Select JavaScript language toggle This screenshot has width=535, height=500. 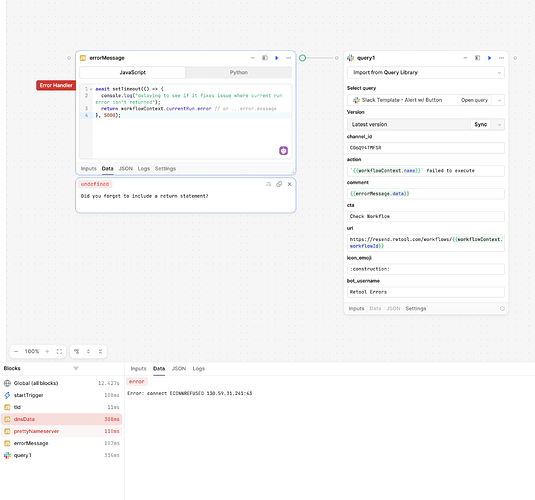133,72
